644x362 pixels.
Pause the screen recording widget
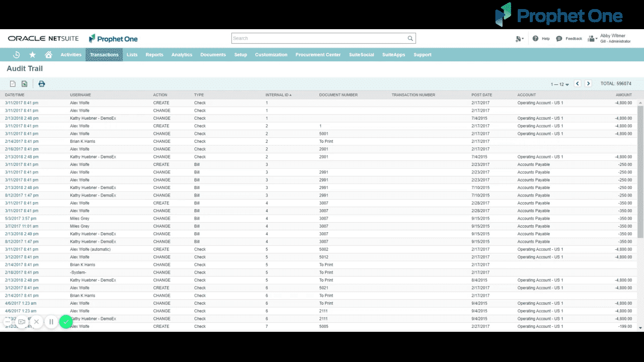51,321
